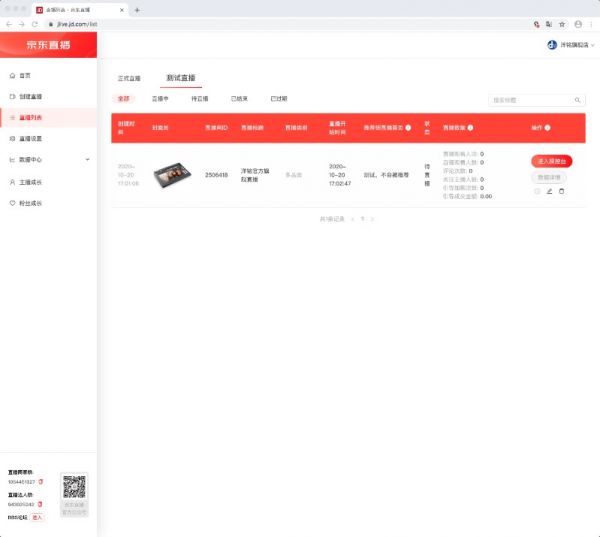This screenshot has width=600, height=537.
Task: Click info icon beside 直播数据 header
Action: coord(470,128)
